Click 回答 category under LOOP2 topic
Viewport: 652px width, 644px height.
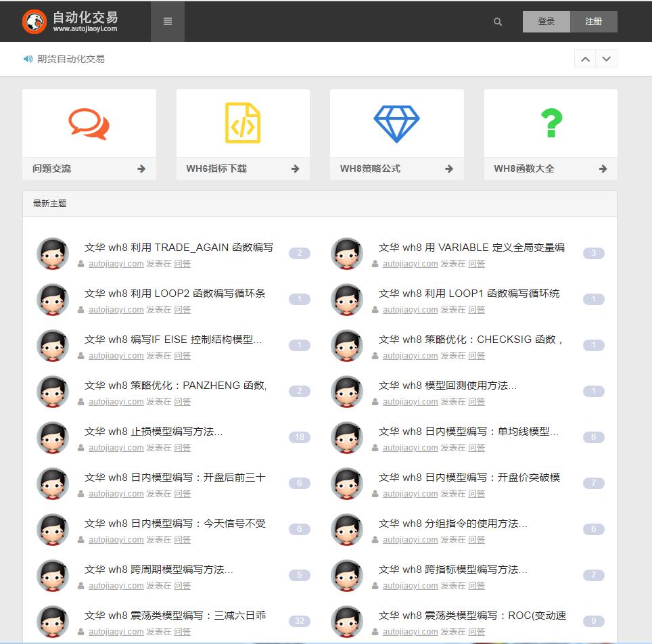(x=182, y=310)
